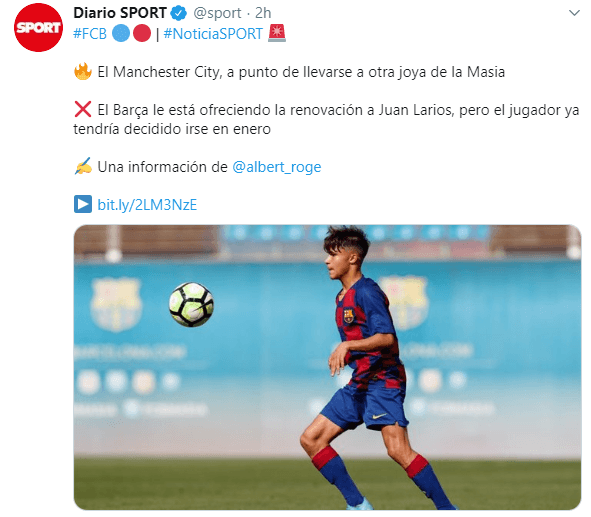Click the fire emoji before Manchester City
The image size is (591, 517).
pyautogui.click(x=83, y=72)
